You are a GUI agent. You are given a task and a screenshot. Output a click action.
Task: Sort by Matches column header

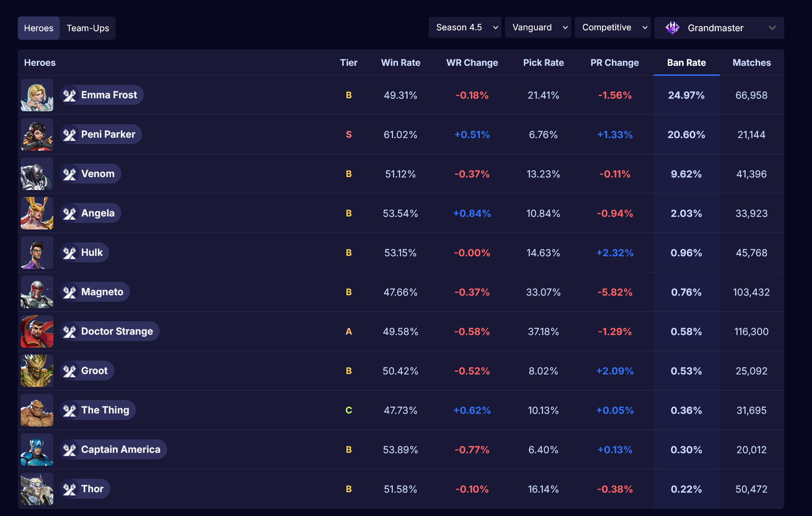coord(752,63)
